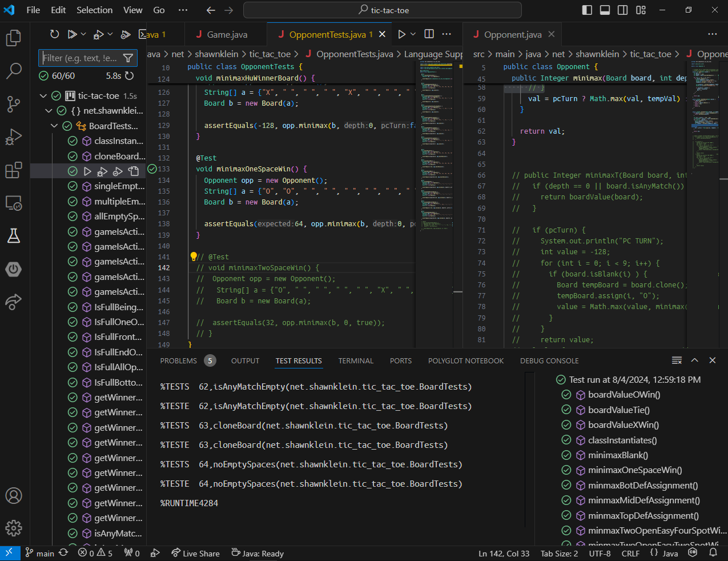Debug the highlighted test row
728x561 pixels.
click(103, 171)
